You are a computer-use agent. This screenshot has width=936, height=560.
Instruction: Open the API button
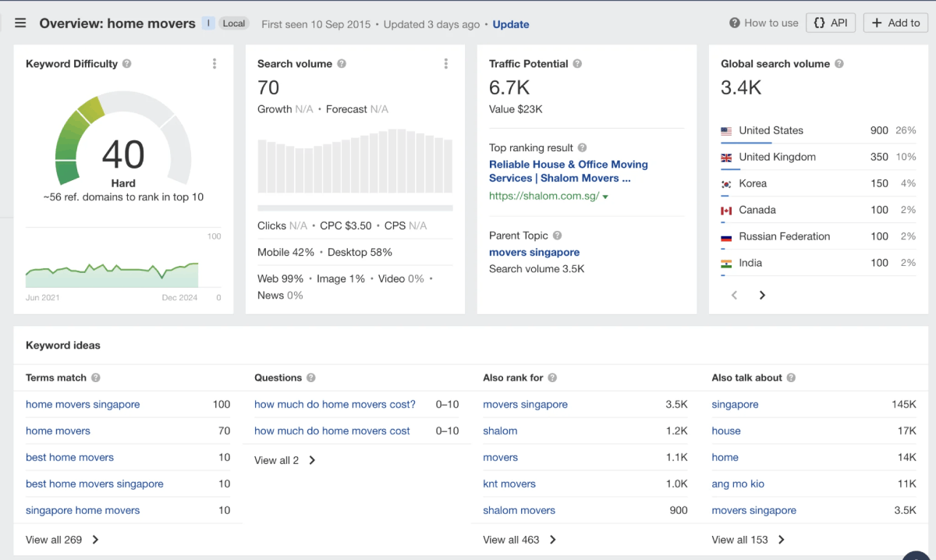pos(830,23)
